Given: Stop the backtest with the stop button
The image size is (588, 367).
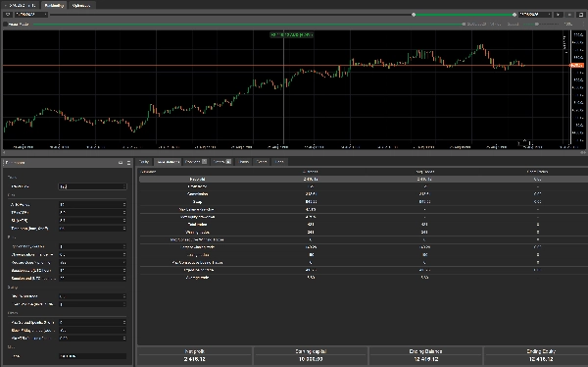Looking at the screenshot, I should tap(569, 15).
